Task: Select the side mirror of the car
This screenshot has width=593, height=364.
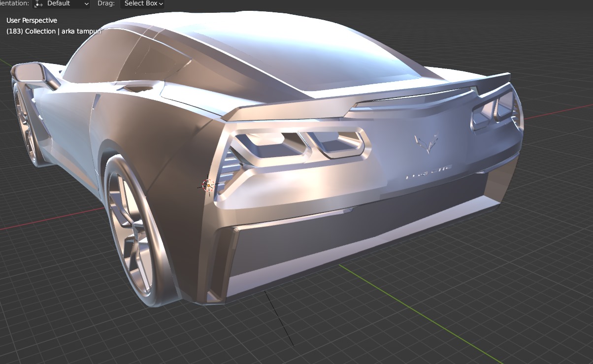Action: (x=31, y=73)
